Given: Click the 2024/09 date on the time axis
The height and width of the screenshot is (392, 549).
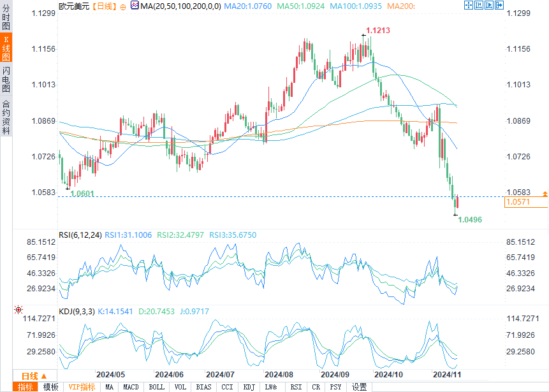Looking at the screenshot, I should coord(335,375).
